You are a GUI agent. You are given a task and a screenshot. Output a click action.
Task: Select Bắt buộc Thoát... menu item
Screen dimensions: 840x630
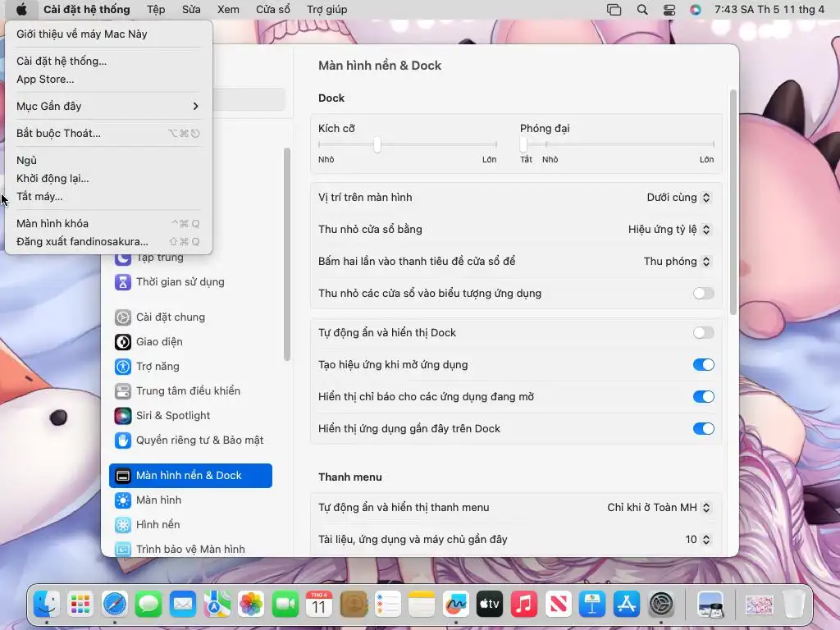[x=108, y=134]
